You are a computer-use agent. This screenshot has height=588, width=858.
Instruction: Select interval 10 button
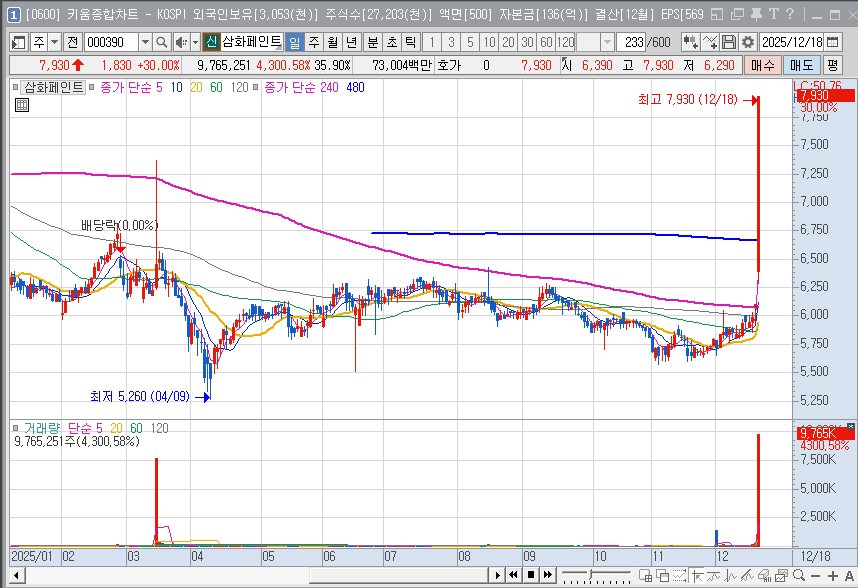[x=489, y=42]
